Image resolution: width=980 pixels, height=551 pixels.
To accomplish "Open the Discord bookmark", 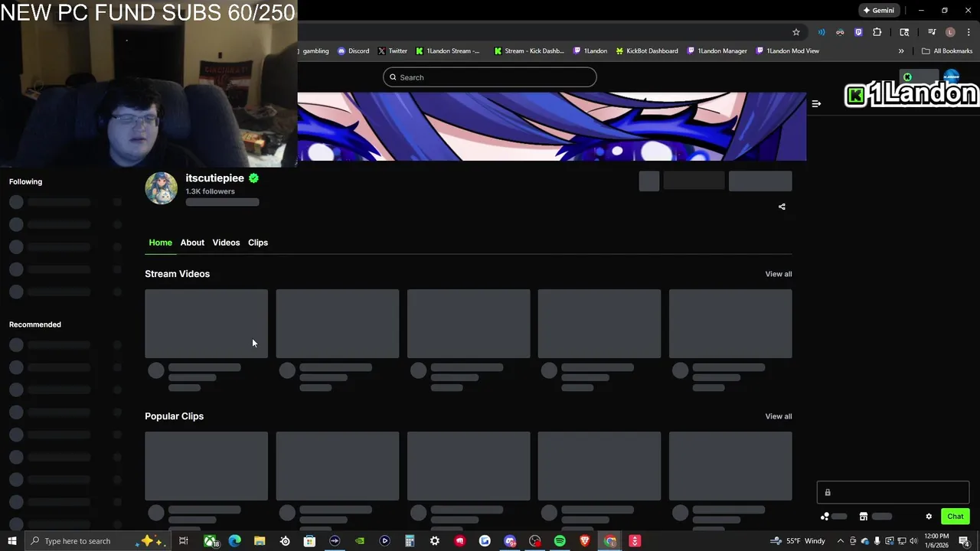I will tap(354, 51).
